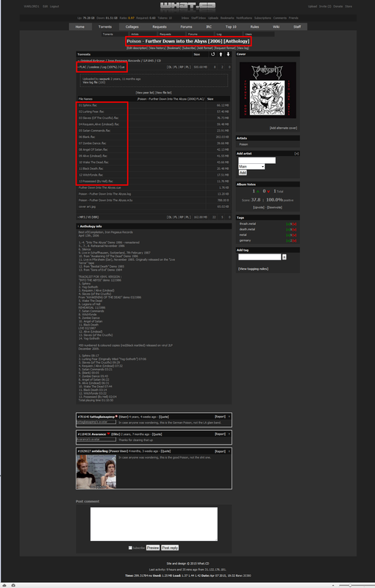The image size is (375, 588).
Task: Downvote the death.metal tag
Action: click(295, 229)
